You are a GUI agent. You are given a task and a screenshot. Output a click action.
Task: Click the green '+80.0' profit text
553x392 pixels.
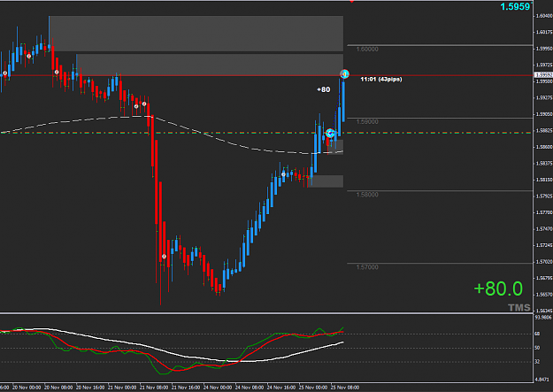tap(498, 288)
